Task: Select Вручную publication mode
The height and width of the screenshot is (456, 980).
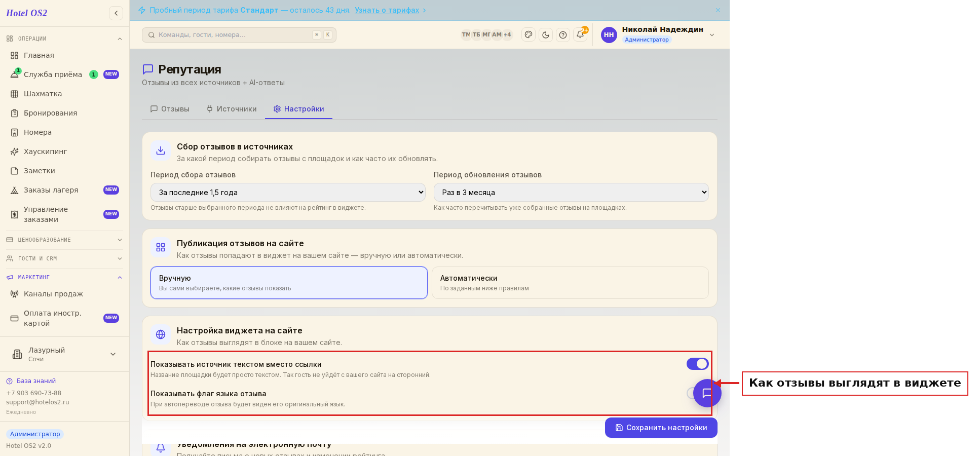Action: [289, 283]
